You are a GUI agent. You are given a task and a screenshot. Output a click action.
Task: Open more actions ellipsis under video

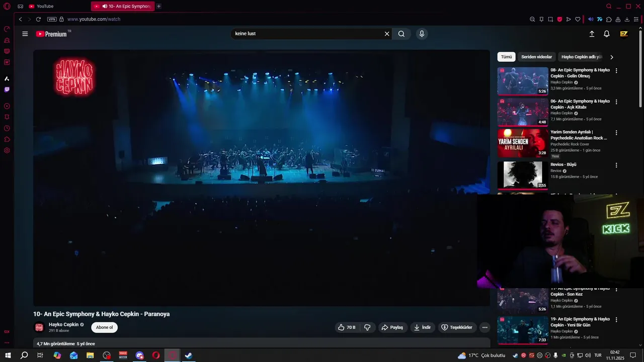coord(485,327)
